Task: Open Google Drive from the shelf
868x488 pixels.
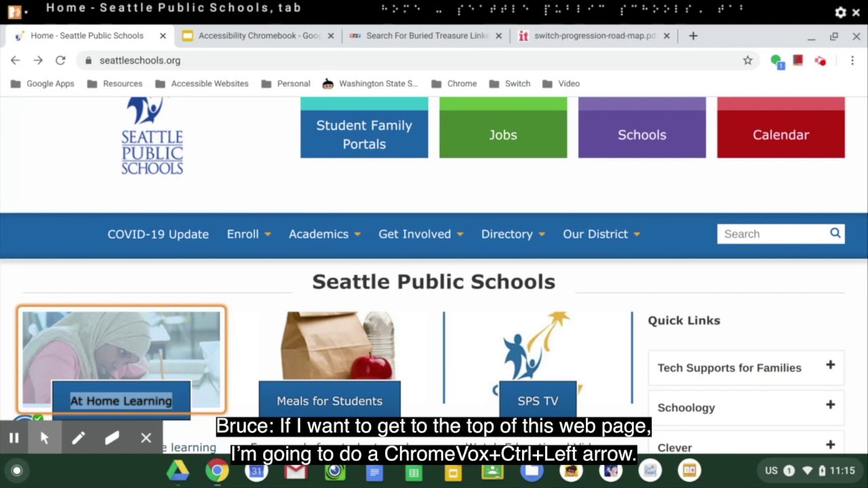Action: [178, 470]
